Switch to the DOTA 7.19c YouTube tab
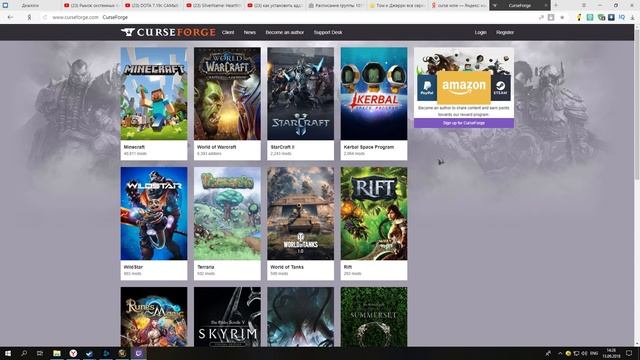The image size is (640, 360). point(152,6)
